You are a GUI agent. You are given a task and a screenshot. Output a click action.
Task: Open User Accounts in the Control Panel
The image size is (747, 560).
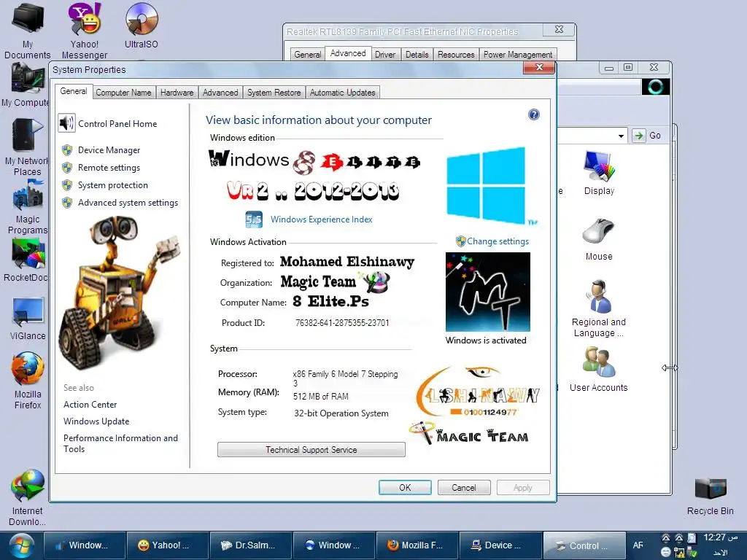(x=599, y=370)
